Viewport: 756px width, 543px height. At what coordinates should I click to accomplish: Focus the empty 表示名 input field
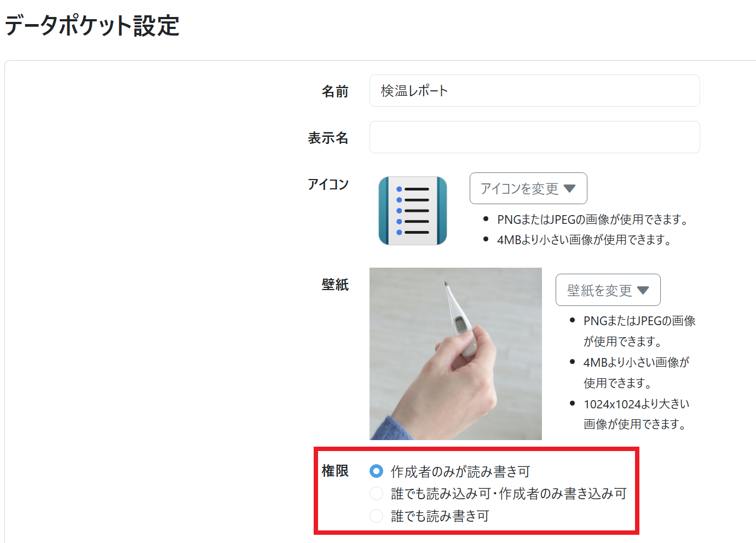click(x=535, y=137)
